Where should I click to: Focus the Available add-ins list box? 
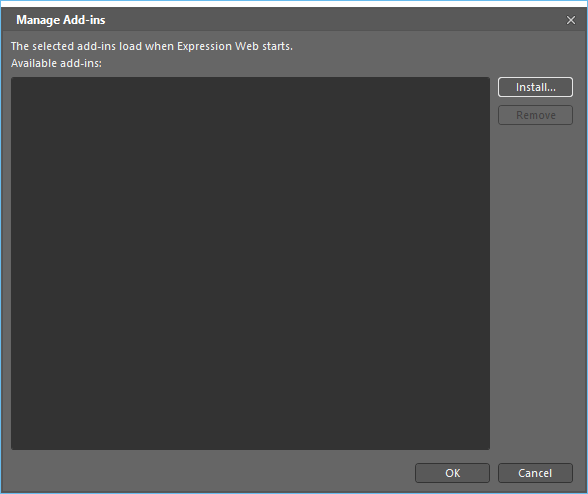pos(250,263)
